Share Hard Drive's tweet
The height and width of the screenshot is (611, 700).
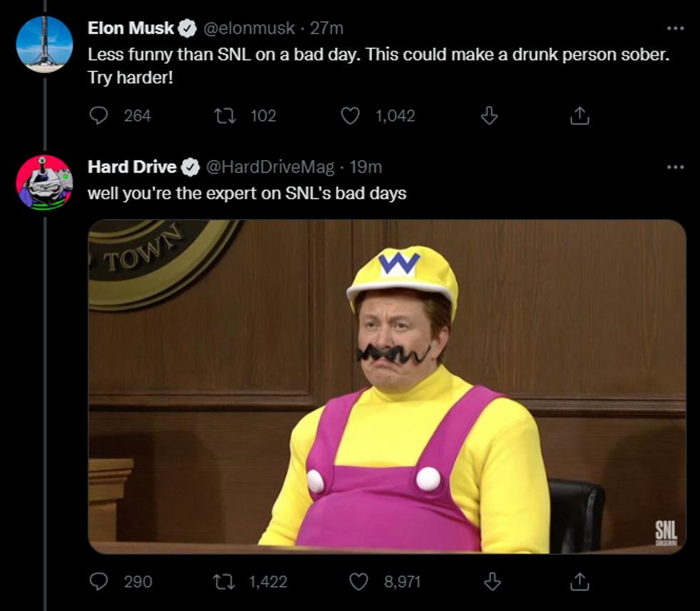[580, 582]
